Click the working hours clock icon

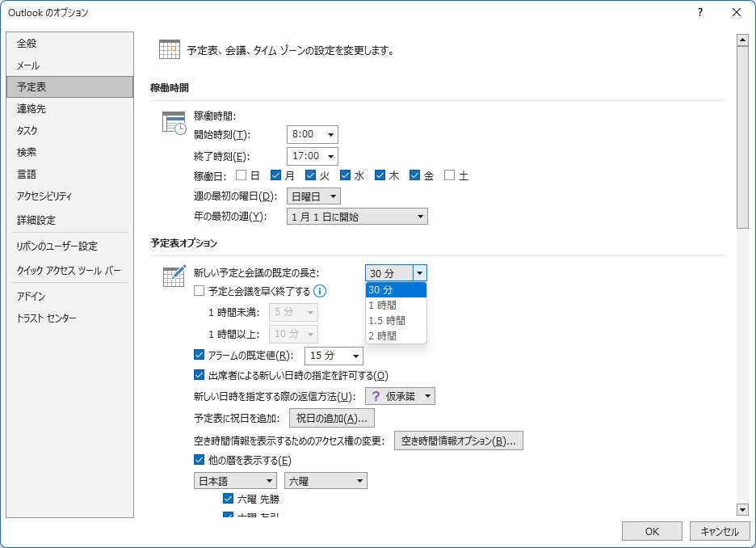click(174, 123)
